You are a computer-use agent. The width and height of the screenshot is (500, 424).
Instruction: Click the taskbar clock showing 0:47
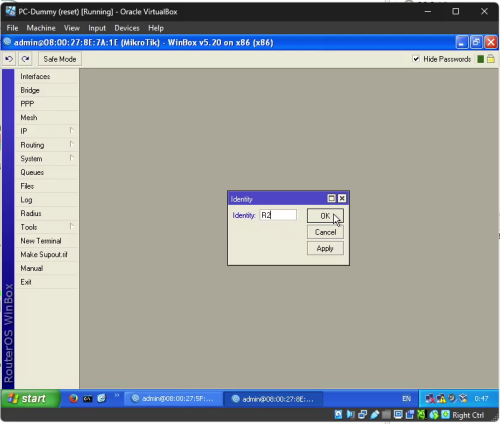(481, 399)
